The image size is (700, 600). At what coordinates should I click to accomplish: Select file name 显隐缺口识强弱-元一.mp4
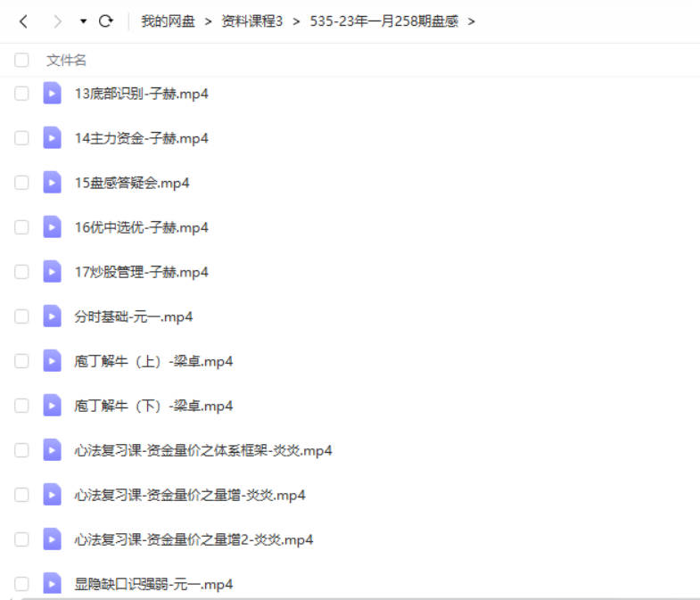(153, 584)
